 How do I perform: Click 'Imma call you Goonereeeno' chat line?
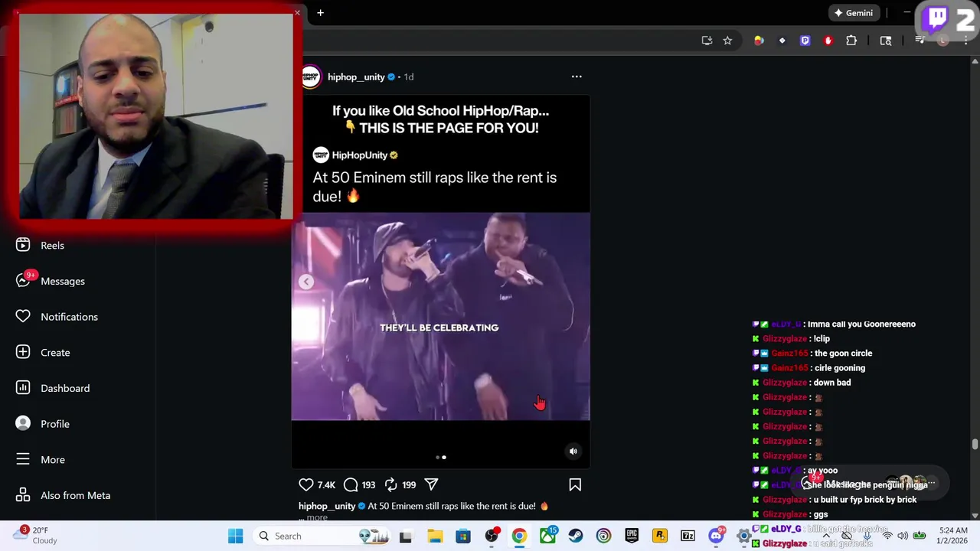point(861,324)
